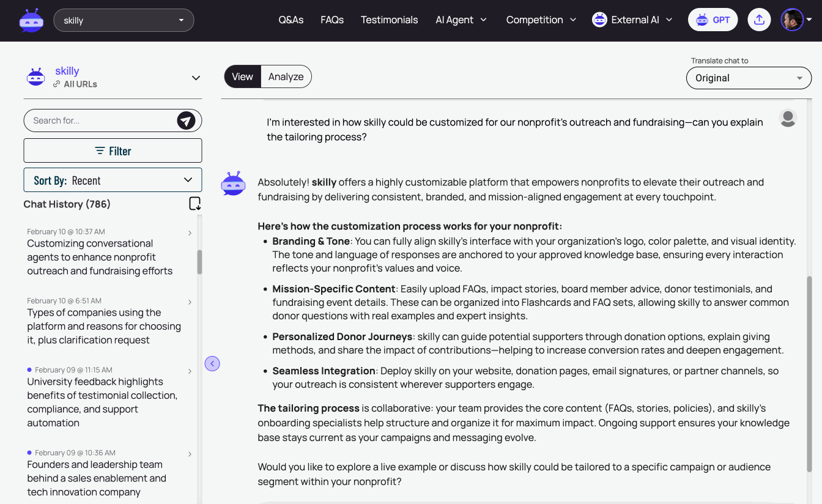822x504 pixels.
Task: Switch to the View tab
Action: [242, 76]
